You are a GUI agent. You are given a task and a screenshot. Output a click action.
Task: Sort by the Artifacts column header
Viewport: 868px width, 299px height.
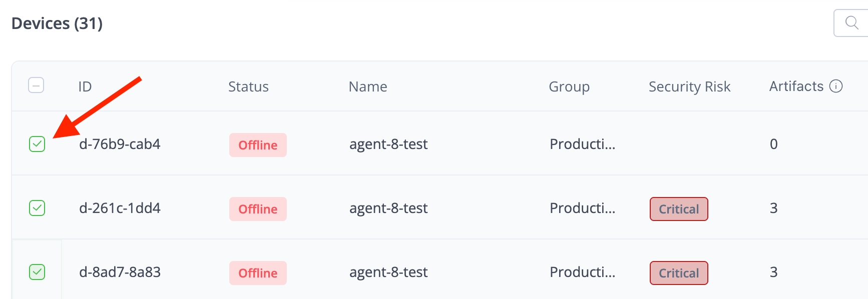(x=796, y=86)
